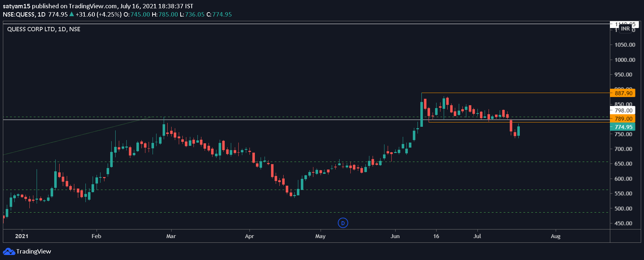
Task: Click the 700.00 price axis label
Action: click(624, 149)
